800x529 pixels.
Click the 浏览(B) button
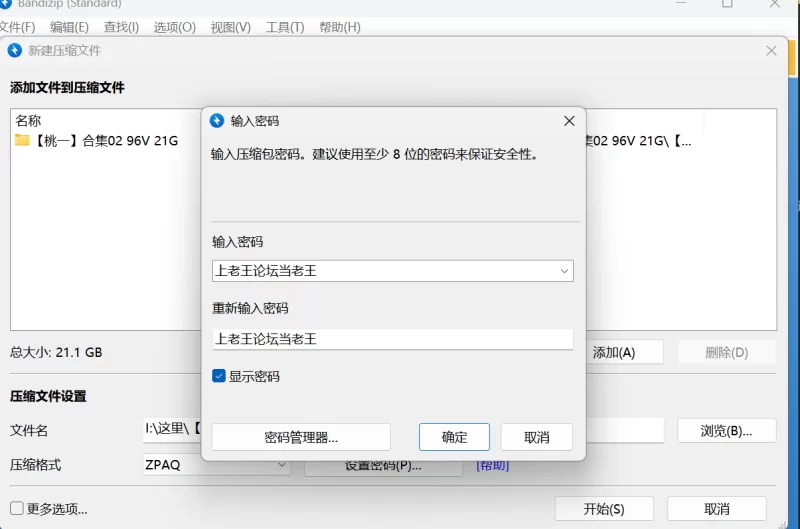coord(727,431)
